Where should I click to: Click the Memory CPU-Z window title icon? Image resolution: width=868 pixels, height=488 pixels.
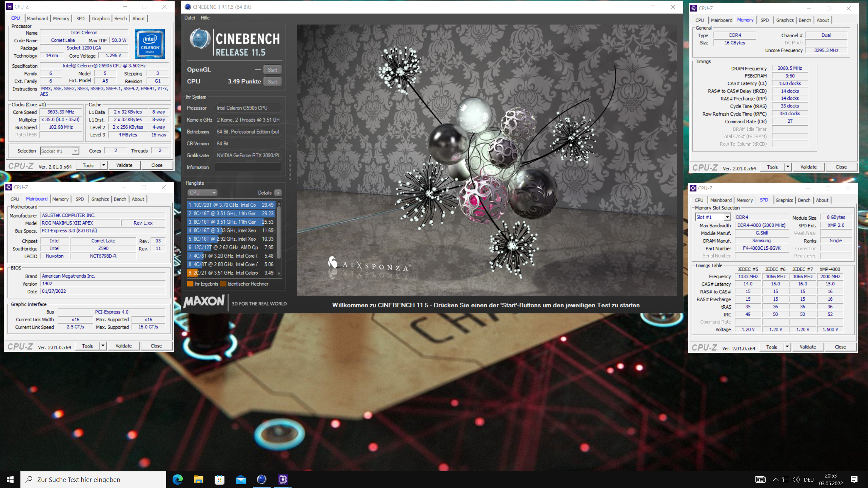click(x=694, y=8)
